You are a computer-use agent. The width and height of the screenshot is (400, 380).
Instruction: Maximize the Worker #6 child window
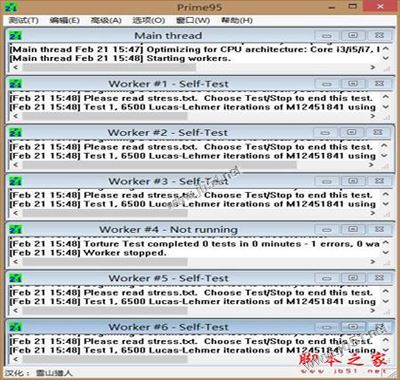(353, 327)
